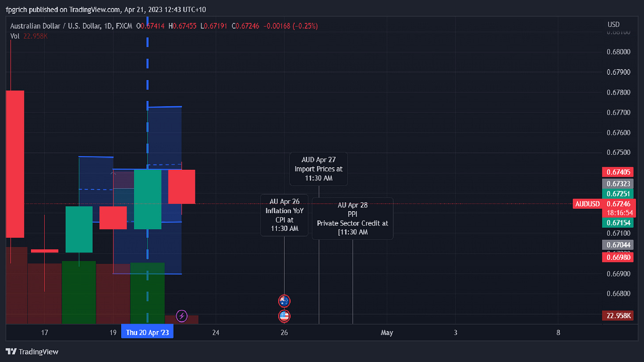Click the Vol indicator legend label
Screen dimensions: 644x362
(x=15, y=36)
